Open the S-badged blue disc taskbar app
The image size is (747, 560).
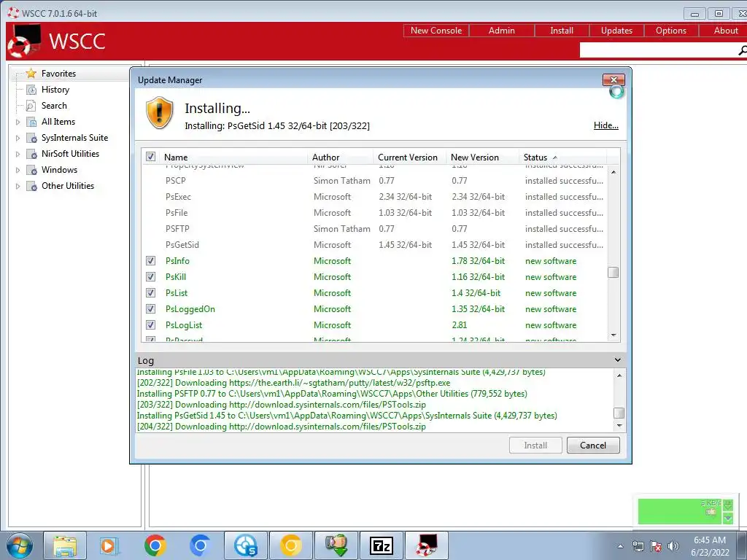(246, 545)
